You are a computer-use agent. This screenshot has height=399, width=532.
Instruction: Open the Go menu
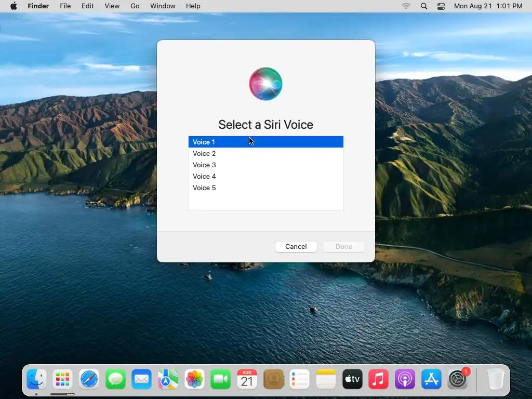(x=135, y=6)
